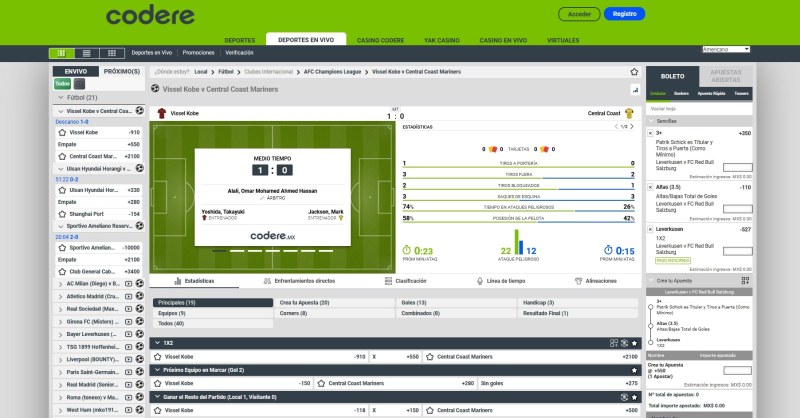The width and height of the screenshot is (800, 418).
Task: Remove the 3+ selection from bet slip
Action: tap(651, 133)
